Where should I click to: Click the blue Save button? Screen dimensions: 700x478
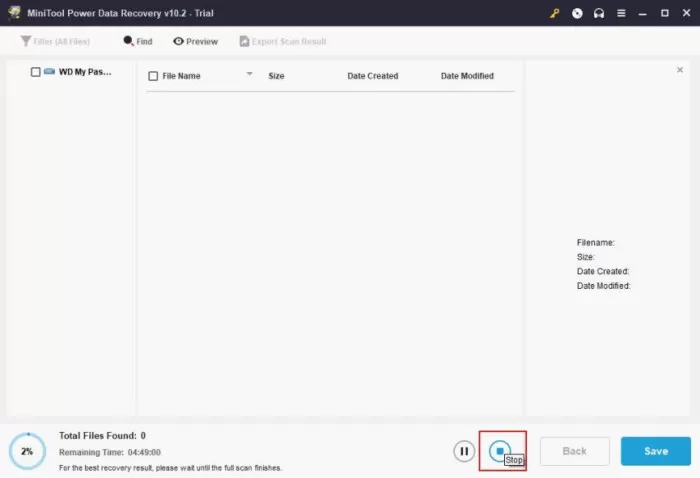click(x=656, y=451)
